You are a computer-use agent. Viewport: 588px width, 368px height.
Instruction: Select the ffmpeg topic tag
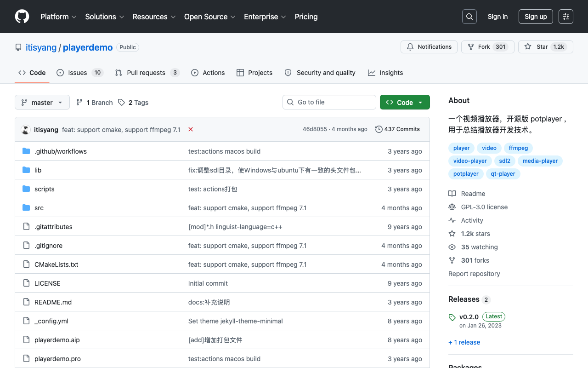coord(518,148)
